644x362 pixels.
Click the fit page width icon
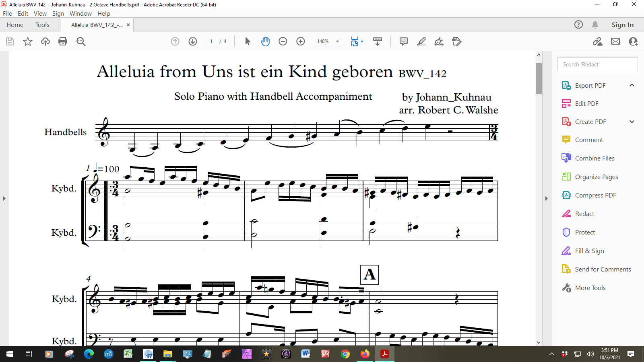pos(355,41)
